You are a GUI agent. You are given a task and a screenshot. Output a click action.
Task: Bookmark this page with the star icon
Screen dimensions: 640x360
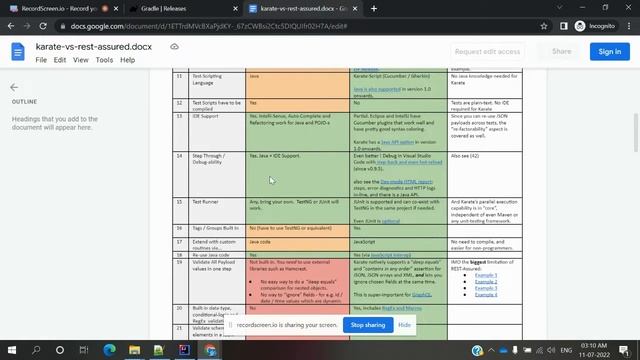(x=544, y=26)
